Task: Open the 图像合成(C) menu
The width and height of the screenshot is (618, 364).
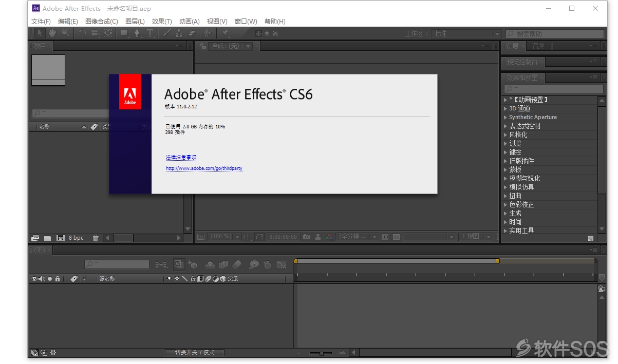Action: tap(102, 22)
